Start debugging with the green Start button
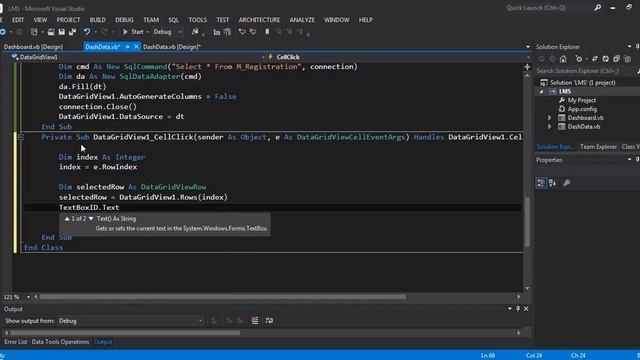 (133, 32)
